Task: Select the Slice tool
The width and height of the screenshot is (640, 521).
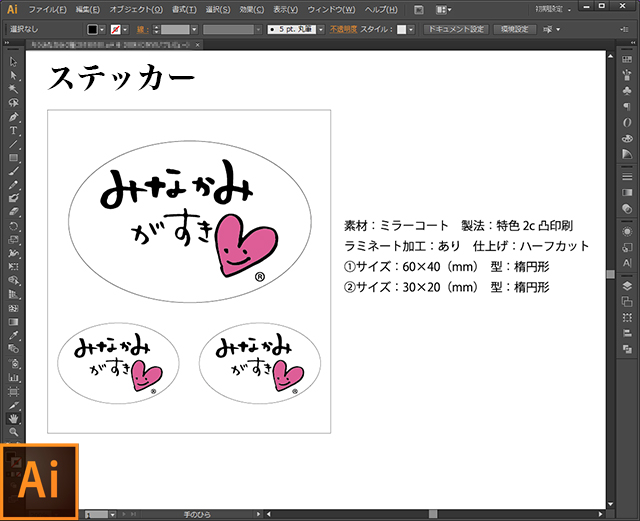Action: [13, 405]
